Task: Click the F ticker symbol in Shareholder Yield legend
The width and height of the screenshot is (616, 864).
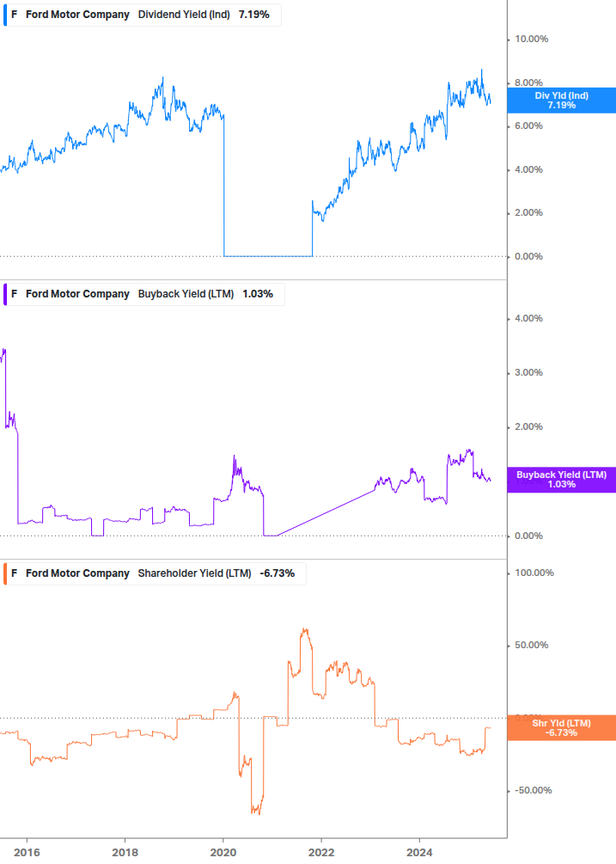Action: tap(15, 573)
